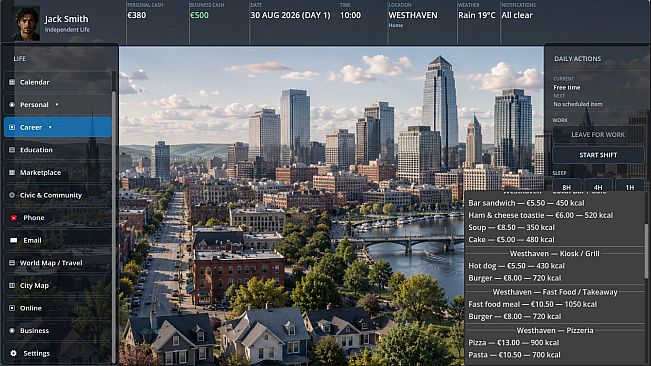The image size is (651, 366).
Task: Click the date 30 AUG 2026 (DAY 1)
Action: point(290,15)
